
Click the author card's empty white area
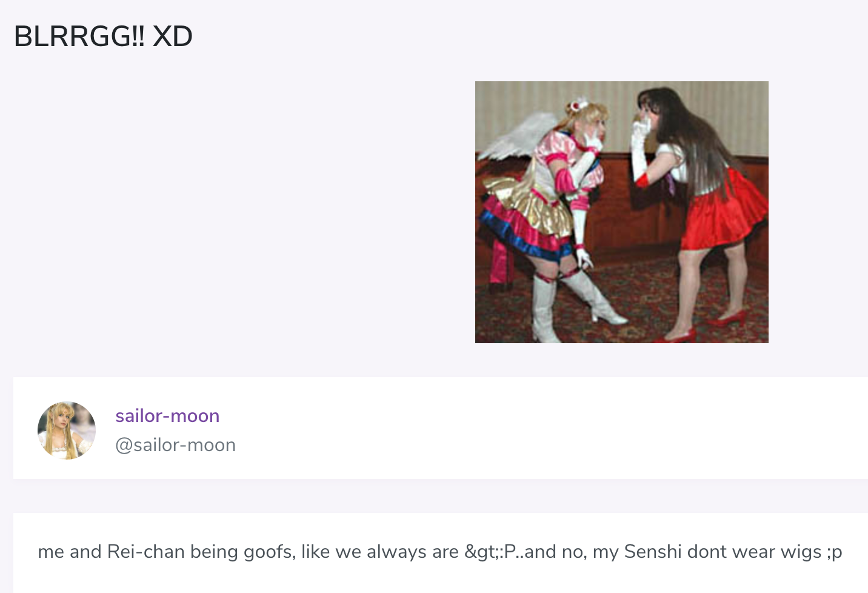coord(546,428)
